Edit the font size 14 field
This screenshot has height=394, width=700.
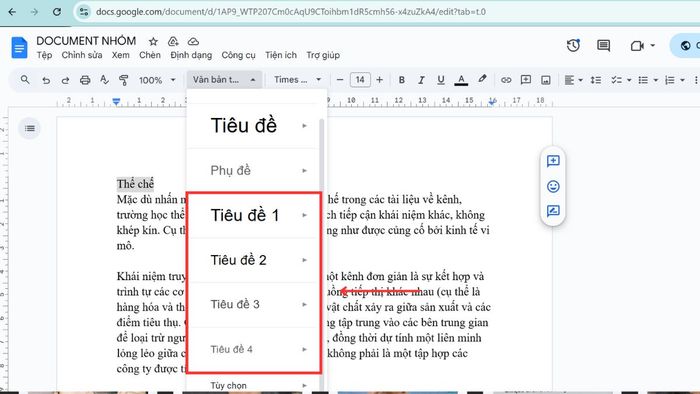360,80
